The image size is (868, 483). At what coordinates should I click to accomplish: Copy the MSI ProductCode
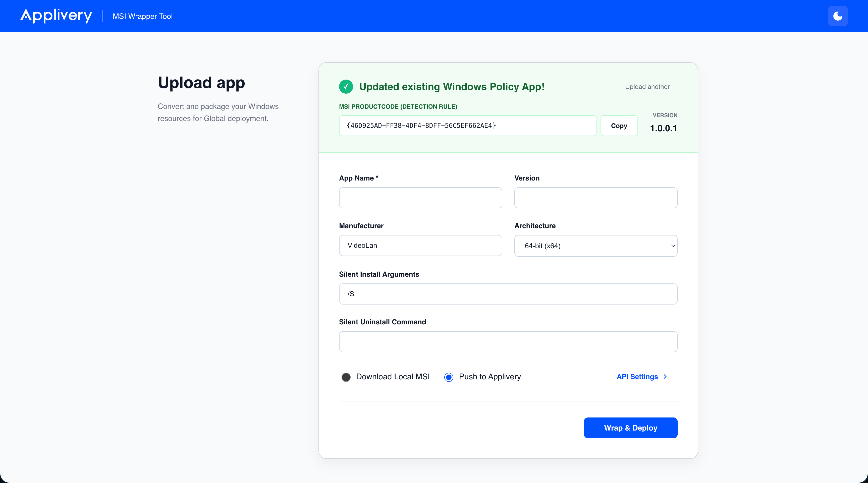[619, 126]
